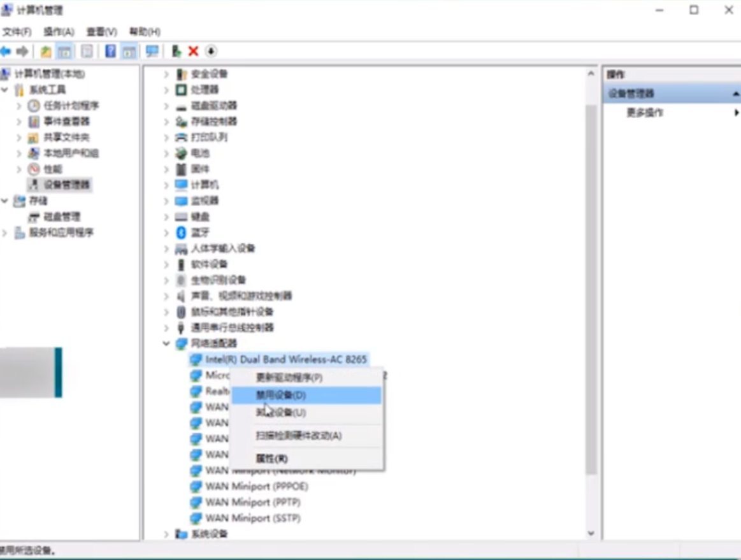Select the 软件设备 category
The image size is (741, 560).
click(x=209, y=264)
